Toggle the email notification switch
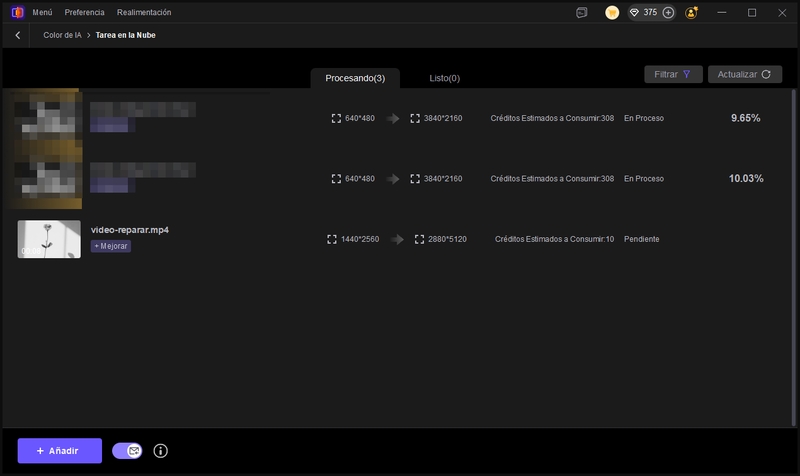The height and width of the screenshot is (476, 800). 128,451
